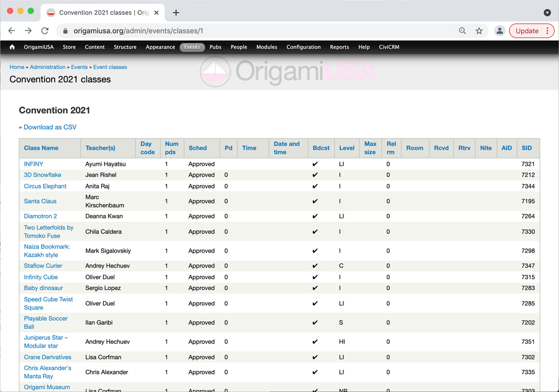Open a new browser tab

click(176, 12)
